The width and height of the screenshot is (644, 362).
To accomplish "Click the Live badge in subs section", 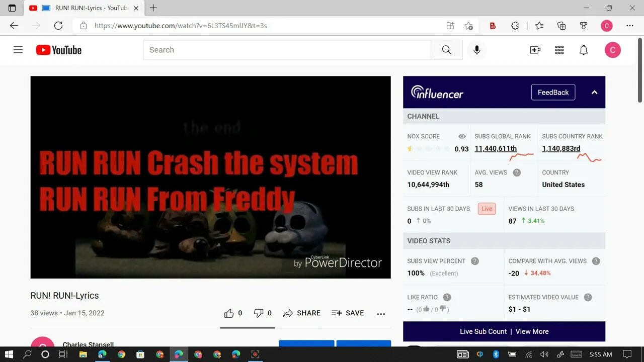I will pyautogui.click(x=487, y=209).
